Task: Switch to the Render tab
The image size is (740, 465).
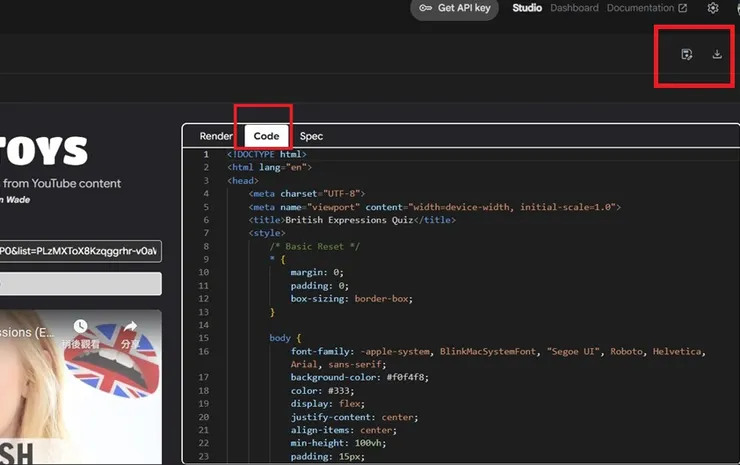Action: [x=216, y=136]
